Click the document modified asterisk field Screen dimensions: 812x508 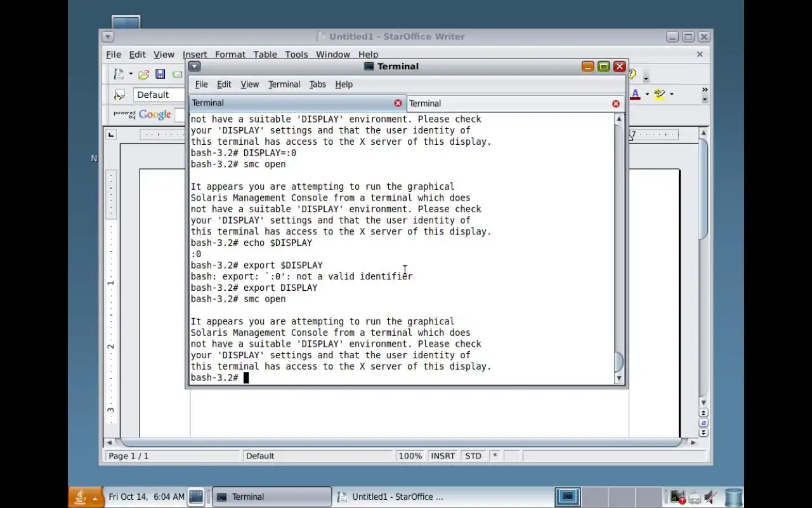pos(495,456)
